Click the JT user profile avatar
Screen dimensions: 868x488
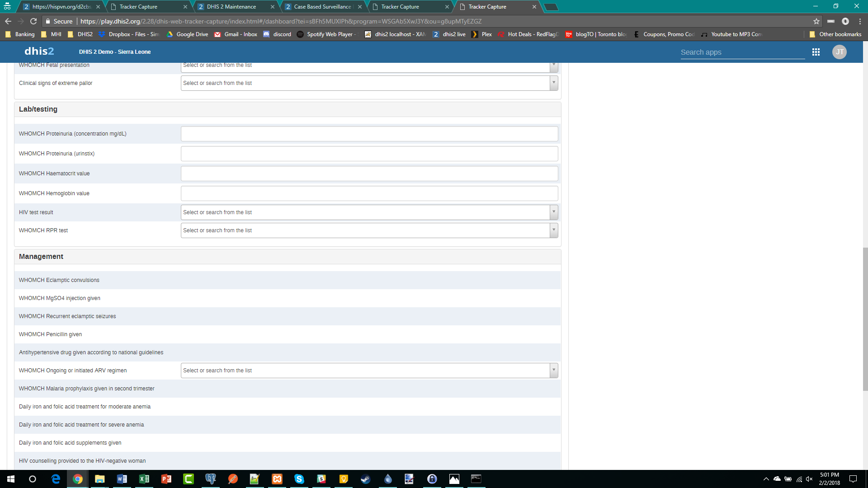coord(839,52)
